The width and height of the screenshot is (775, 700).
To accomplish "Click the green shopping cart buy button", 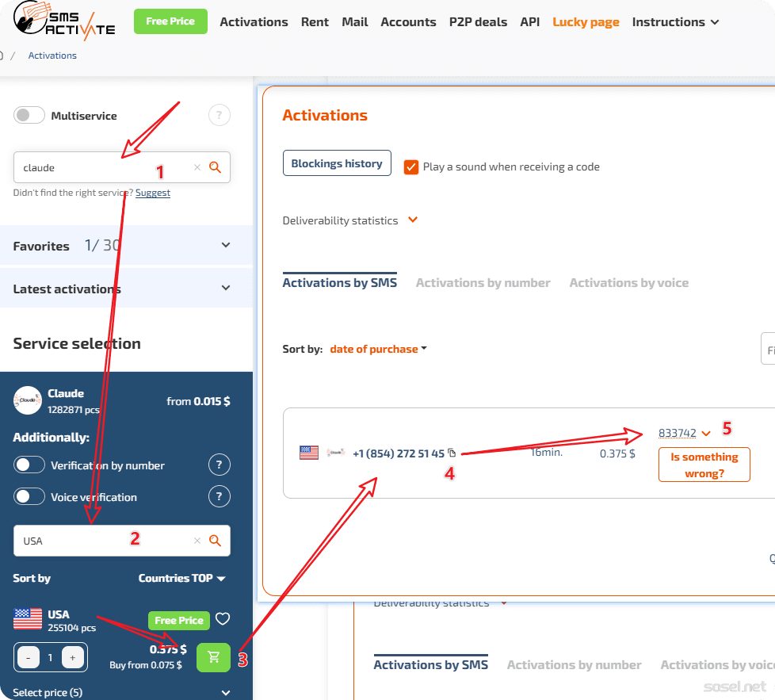I will [213, 657].
